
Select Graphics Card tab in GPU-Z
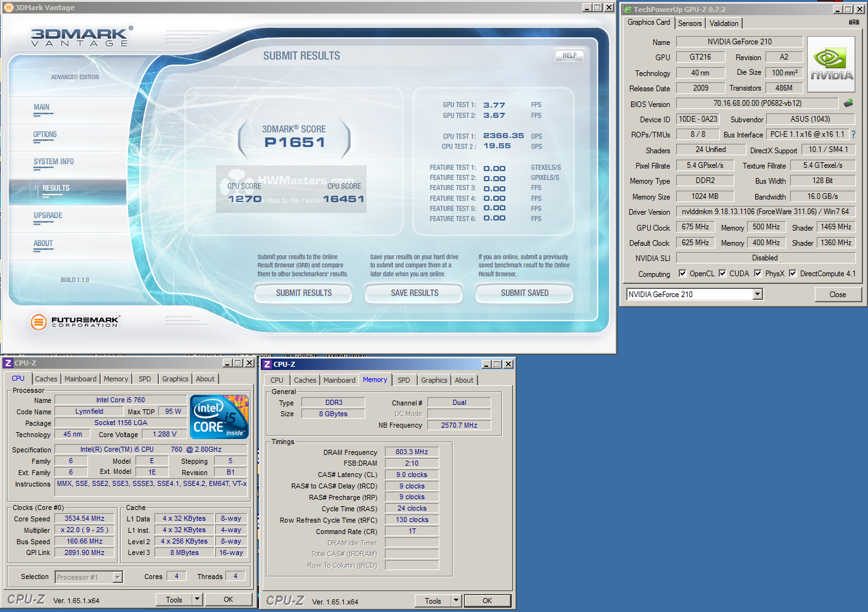[x=648, y=22]
